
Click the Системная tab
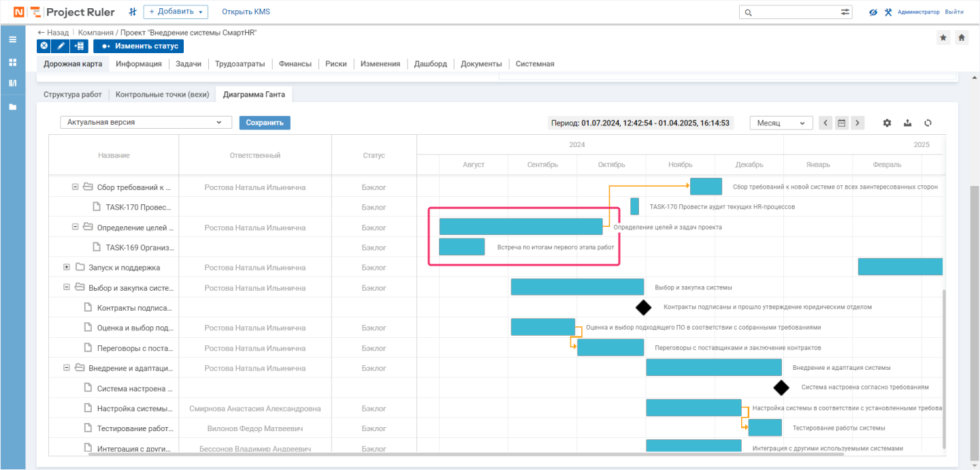pos(535,64)
